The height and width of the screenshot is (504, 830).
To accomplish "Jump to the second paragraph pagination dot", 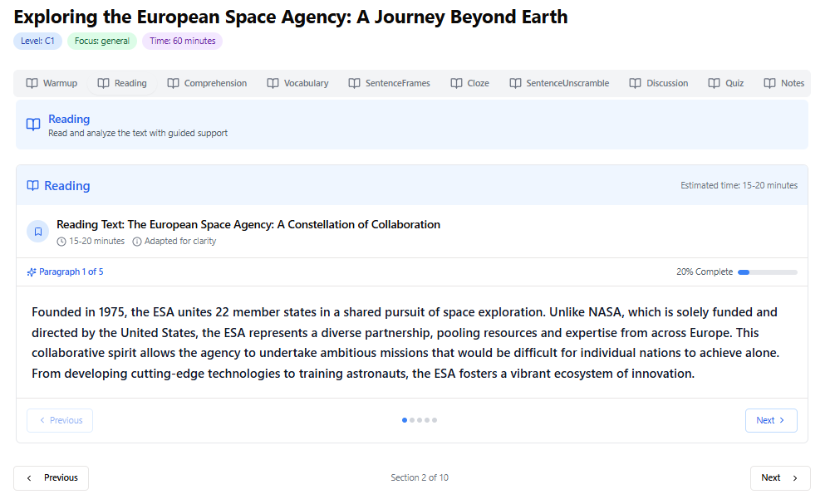I will [x=412, y=420].
